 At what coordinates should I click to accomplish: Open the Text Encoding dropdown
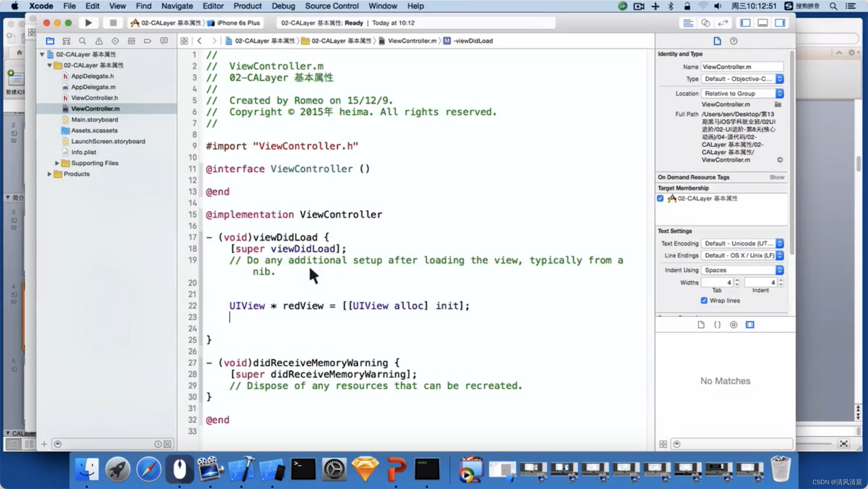click(x=743, y=243)
